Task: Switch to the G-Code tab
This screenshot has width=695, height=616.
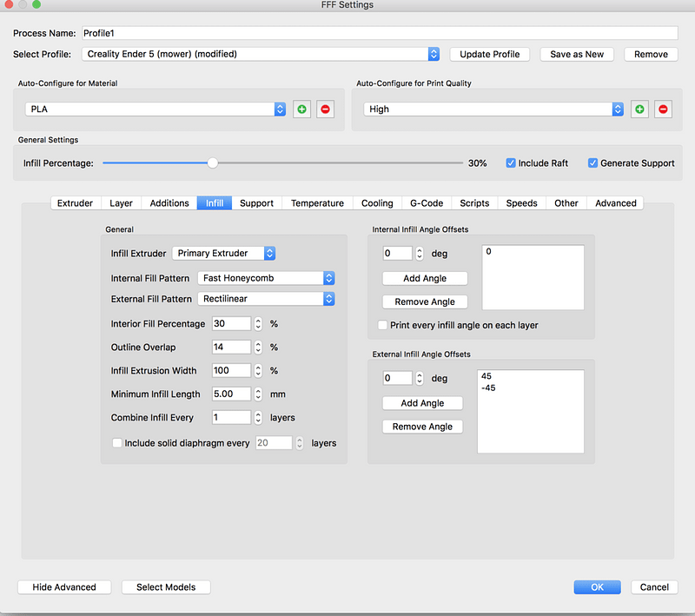Action: (427, 203)
